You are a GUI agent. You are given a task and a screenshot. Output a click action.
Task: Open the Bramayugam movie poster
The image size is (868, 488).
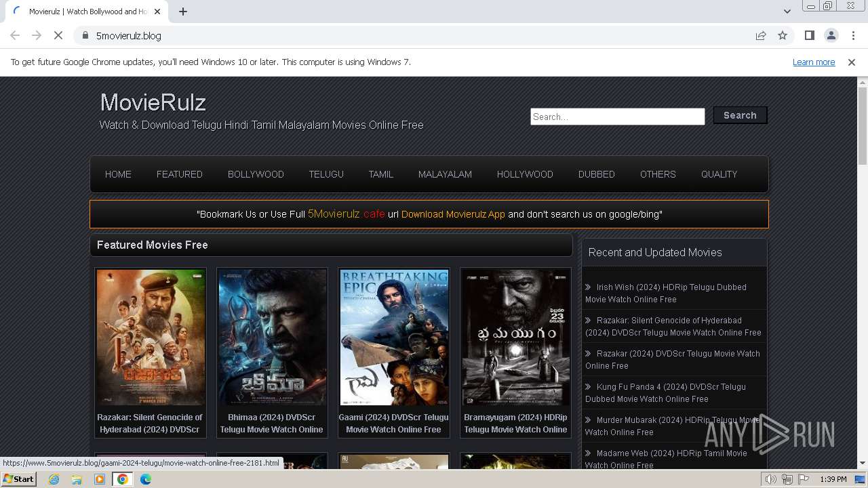coord(515,337)
